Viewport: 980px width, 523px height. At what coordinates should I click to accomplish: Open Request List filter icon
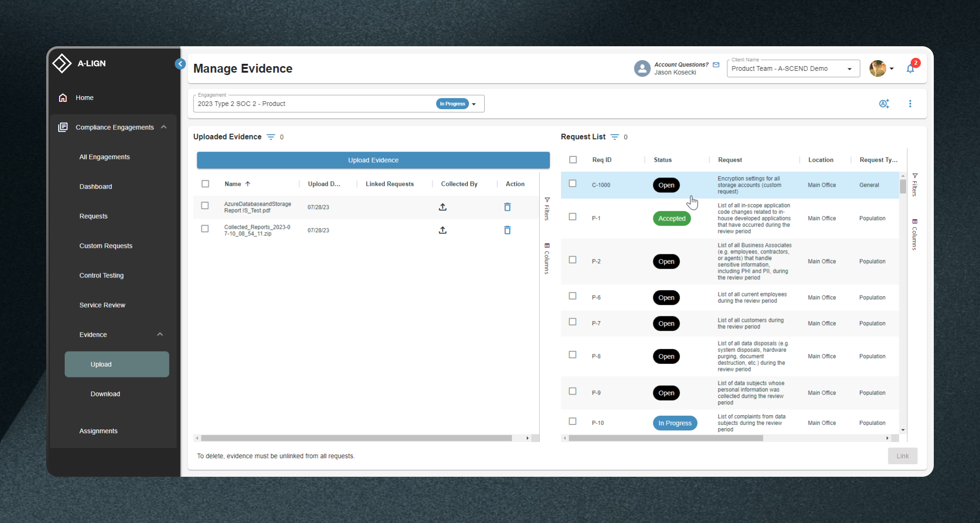615,137
